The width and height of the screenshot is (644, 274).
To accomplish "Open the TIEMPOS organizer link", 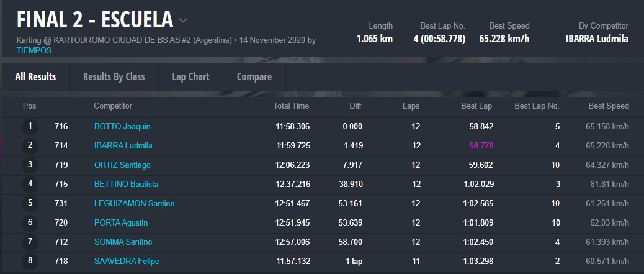I will [x=34, y=50].
